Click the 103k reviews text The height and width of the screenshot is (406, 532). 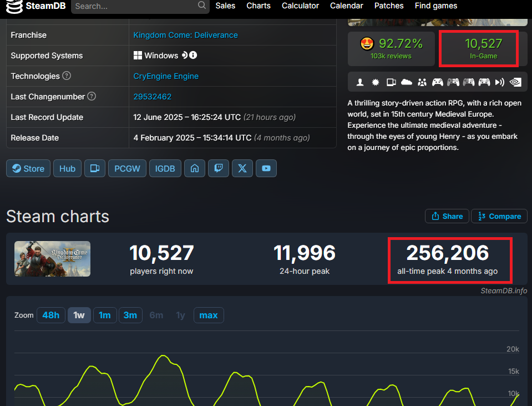[391, 56]
